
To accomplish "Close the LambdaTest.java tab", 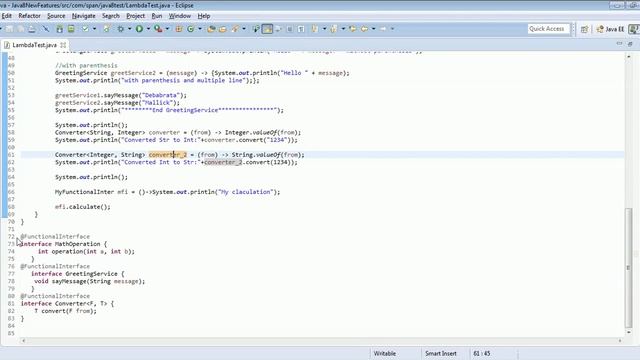I will coord(63,45).
